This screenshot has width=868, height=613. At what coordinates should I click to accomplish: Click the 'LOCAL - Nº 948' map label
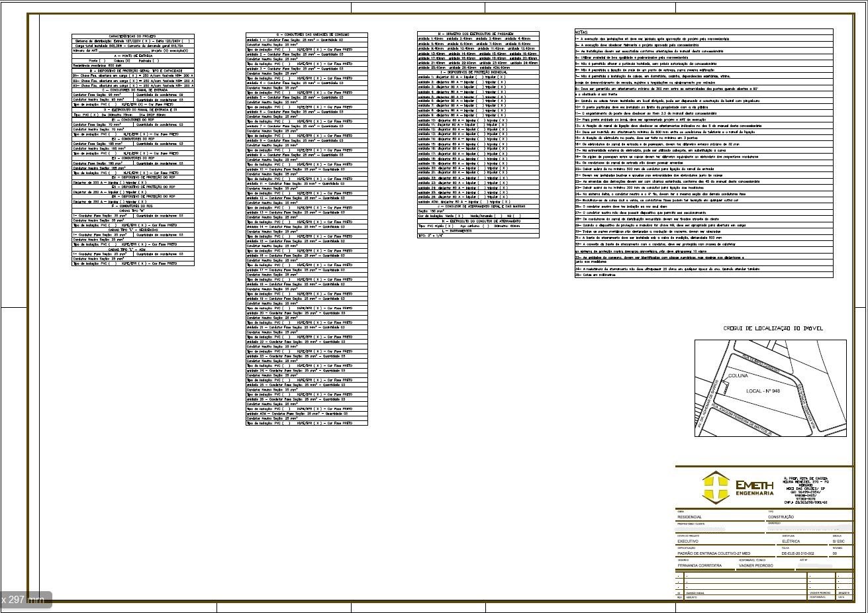coord(763,391)
